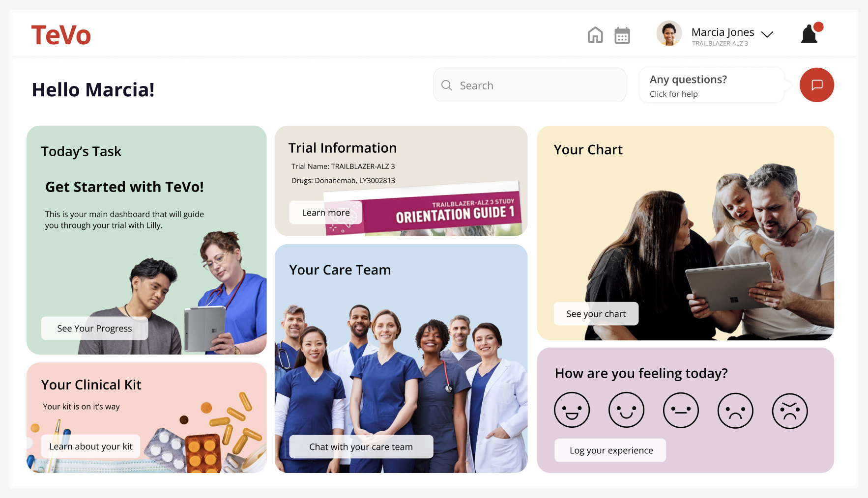Open the home icon in header
The height and width of the screenshot is (498, 868).
595,35
